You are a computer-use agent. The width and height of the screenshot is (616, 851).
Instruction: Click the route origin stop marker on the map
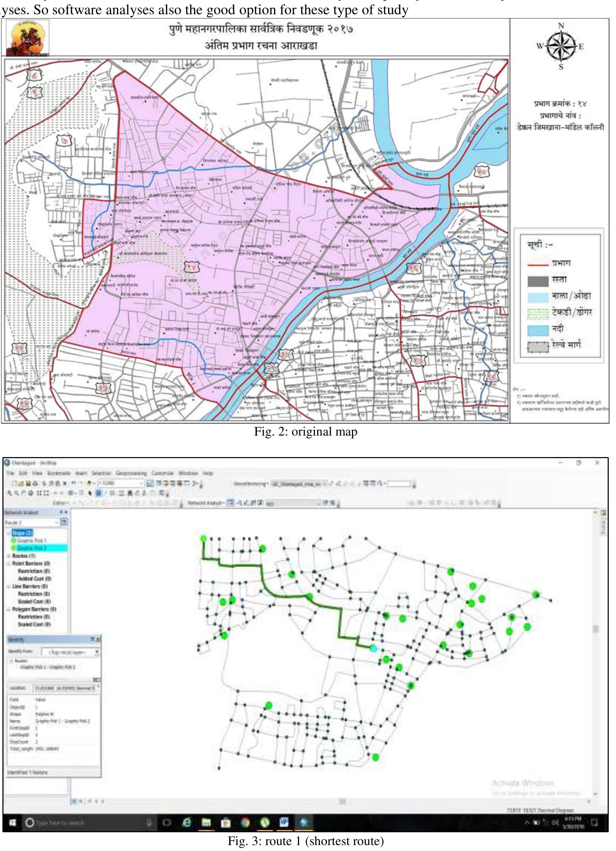coord(203,538)
